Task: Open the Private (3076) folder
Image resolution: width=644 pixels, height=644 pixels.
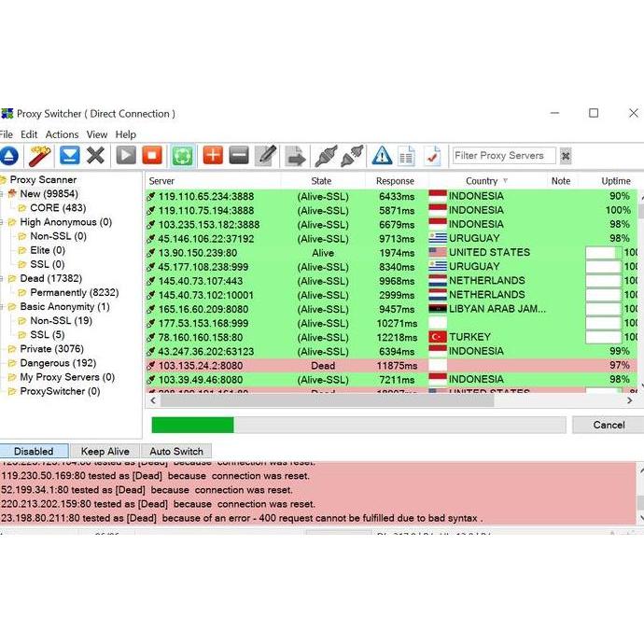Action: [51, 349]
